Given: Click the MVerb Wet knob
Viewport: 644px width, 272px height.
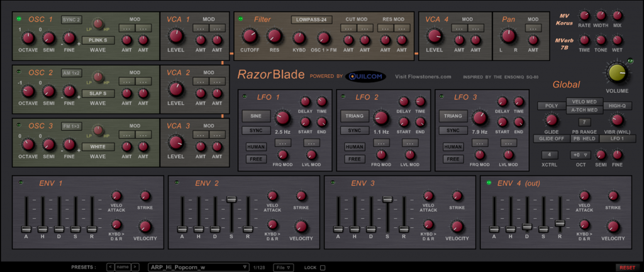Looking at the screenshot, I should point(617,39).
